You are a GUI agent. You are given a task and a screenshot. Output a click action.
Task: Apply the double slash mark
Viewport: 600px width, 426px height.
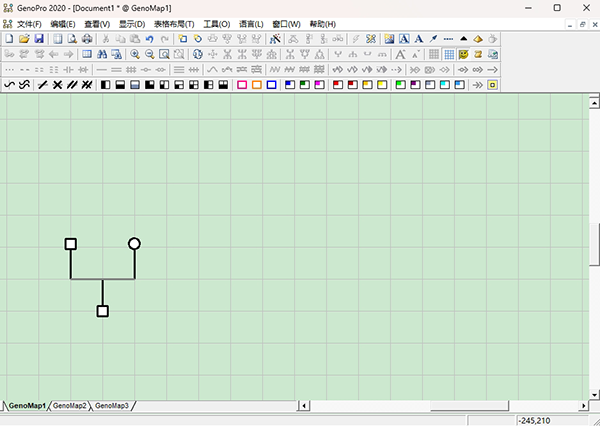pos(72,85)
